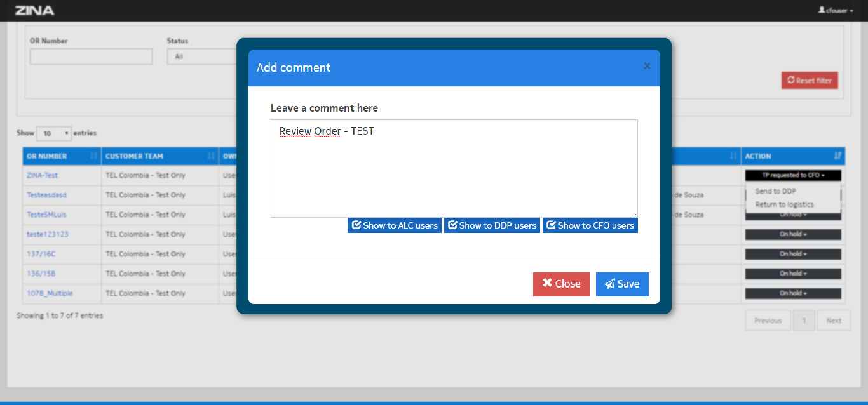The image size is (868, 405).
Task: Select Send to DDP menu option
Action: pos(775,191)
